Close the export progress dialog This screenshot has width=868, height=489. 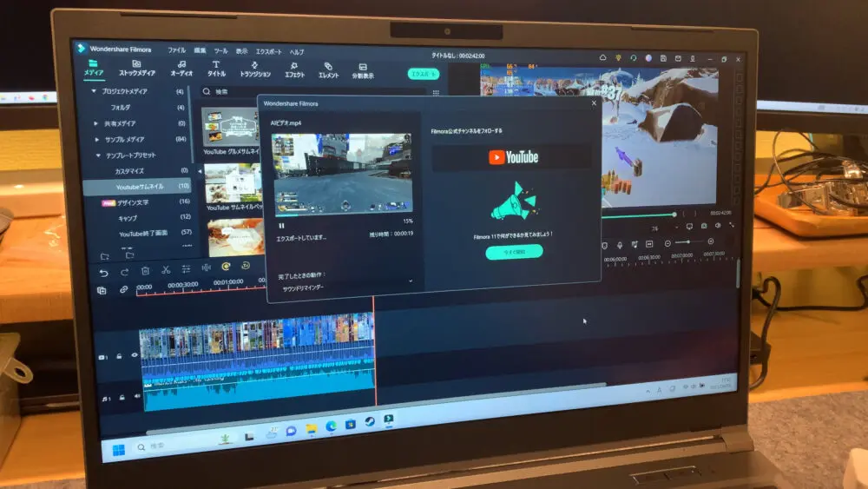click(x=594, y=103)
